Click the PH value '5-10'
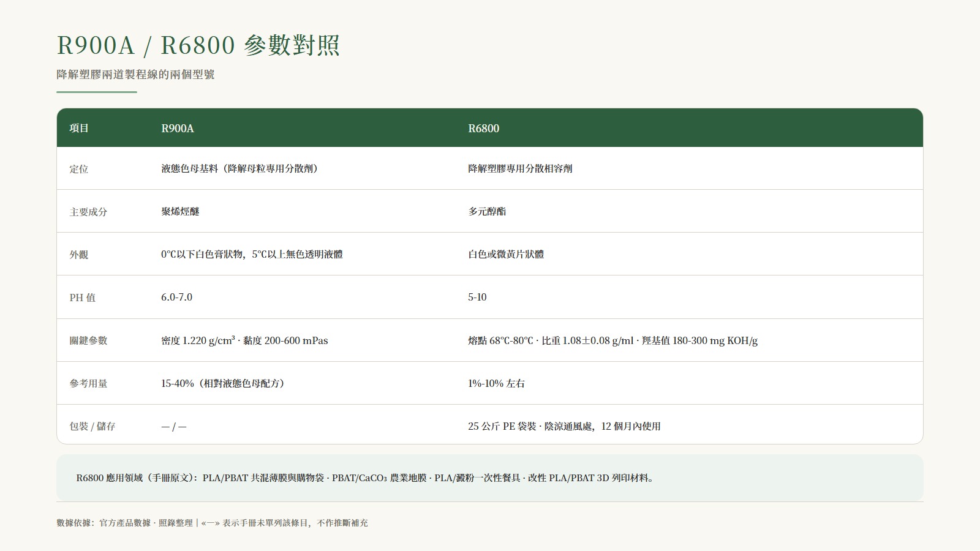This screenshot has width=980, height=551. tap(477, 297)
